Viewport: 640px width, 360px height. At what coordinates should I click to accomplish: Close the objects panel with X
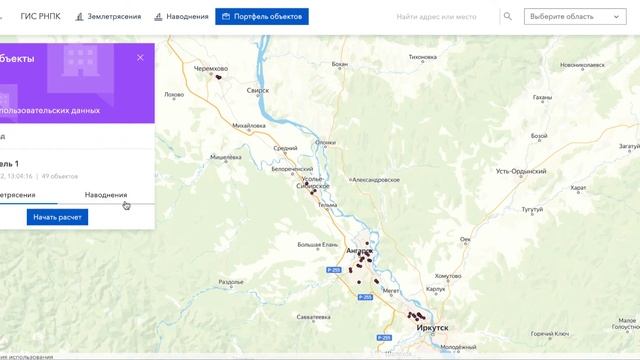(140, 58)
